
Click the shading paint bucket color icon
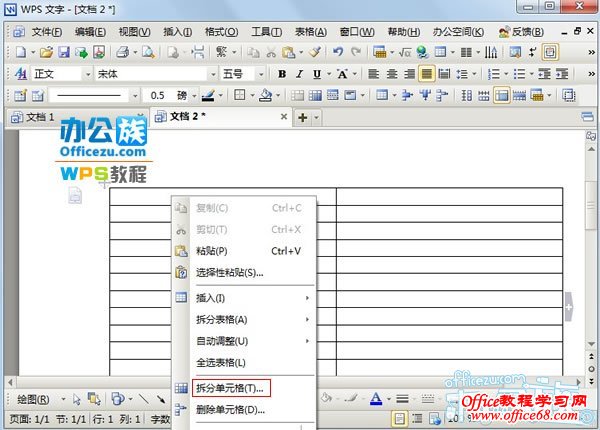click(265, 95)
